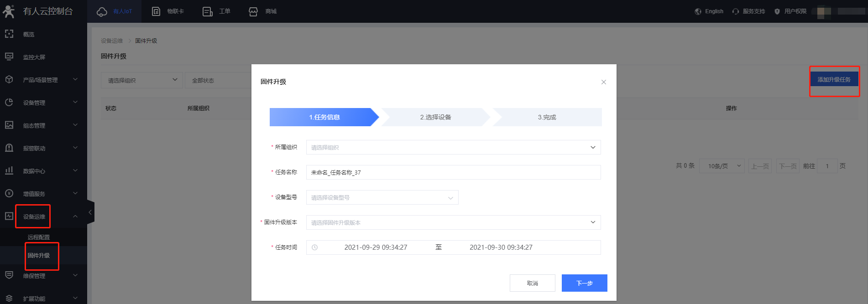Click the 报警联动 alarm icon
The image size is (868, 304).
coord(9,148)
